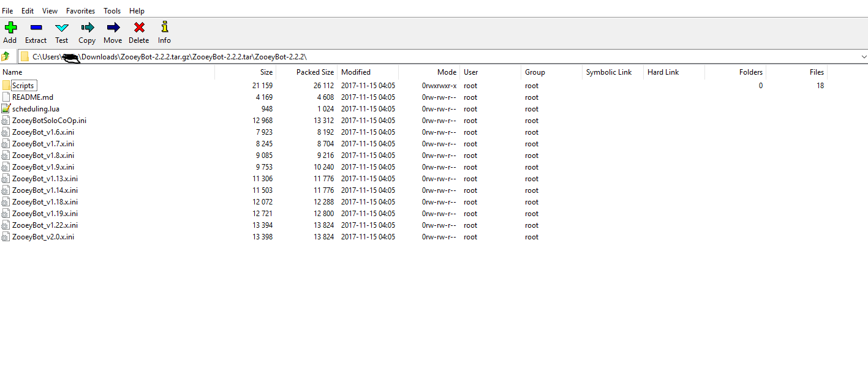Click the Copy toolbar icon

click(x=87, y=27)
